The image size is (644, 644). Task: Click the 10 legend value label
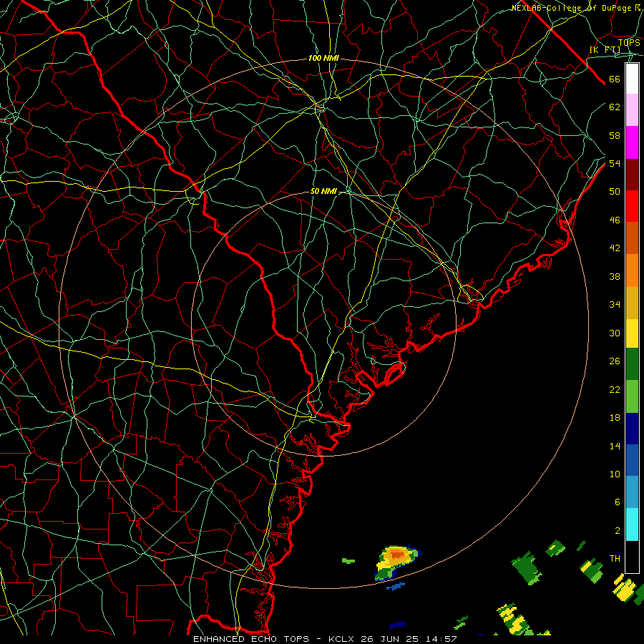point(615,474)
